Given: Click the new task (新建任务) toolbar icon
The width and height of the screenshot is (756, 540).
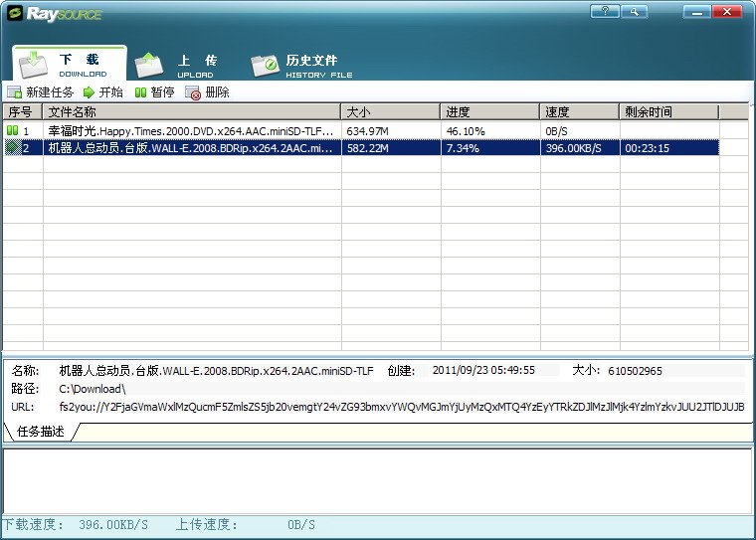Looking at the screenshot, I should [x=14, y=92].
